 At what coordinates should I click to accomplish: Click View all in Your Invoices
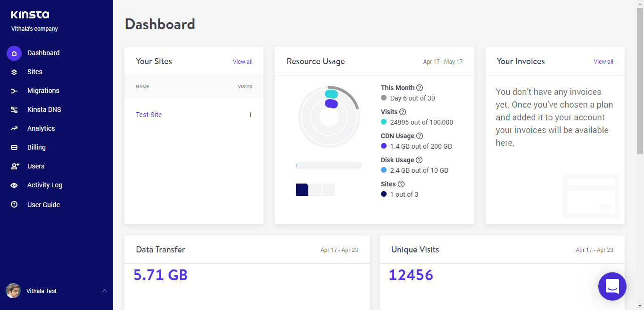pos(603,62)
